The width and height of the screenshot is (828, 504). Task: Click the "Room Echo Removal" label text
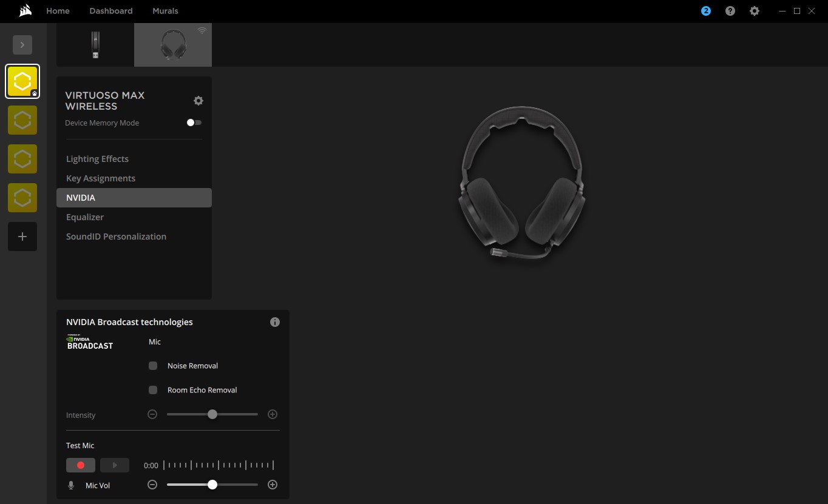click(202, 390)
